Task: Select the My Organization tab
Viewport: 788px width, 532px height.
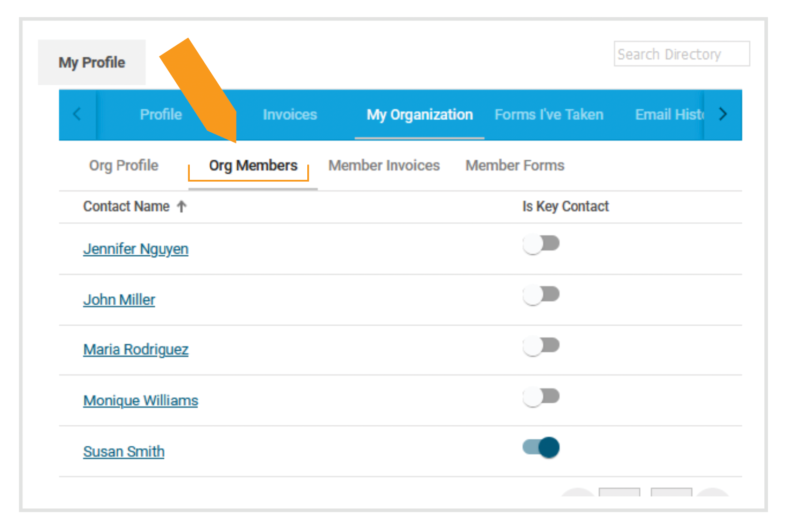Action: pyautogui.click(x=419, y=115)
